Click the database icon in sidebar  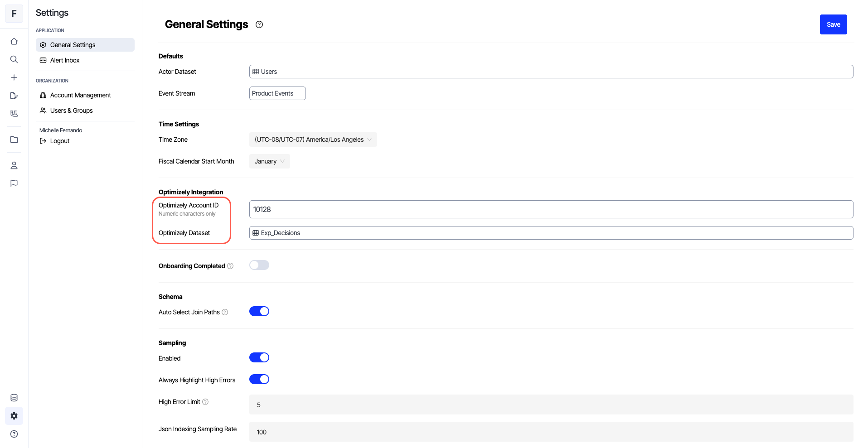pyautogui.click(x=14, y=398)
